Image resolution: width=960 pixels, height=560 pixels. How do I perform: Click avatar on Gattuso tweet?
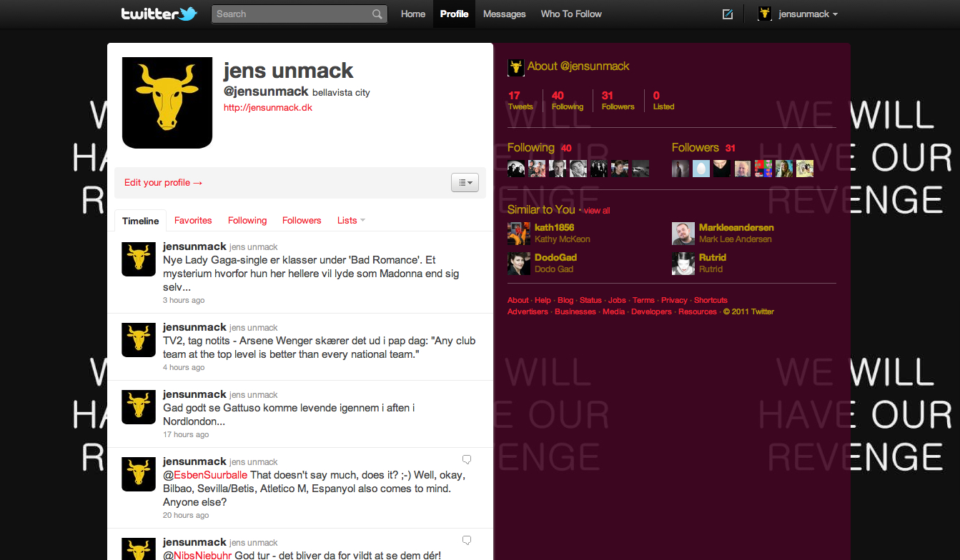coord(139,407)
